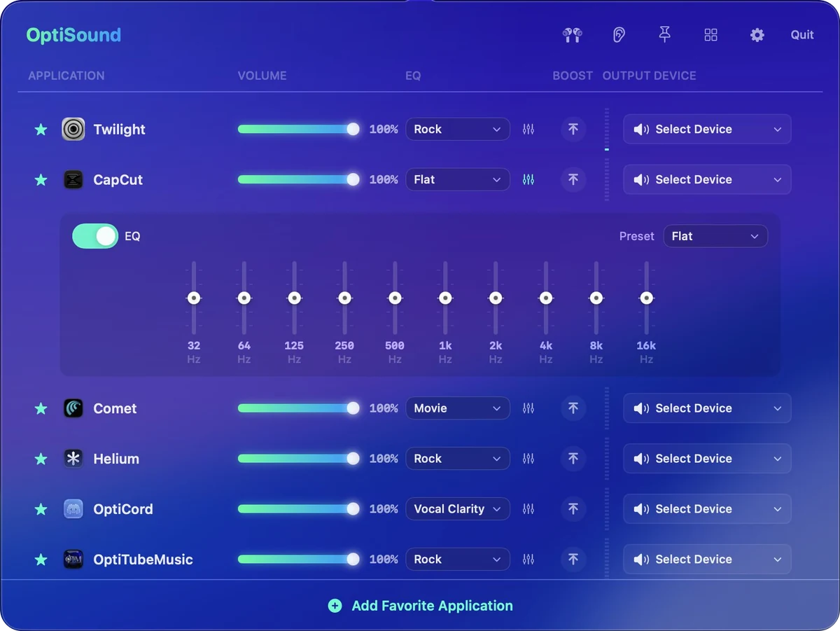Image resolution: width=840 pixels, height=631 pixels.
Task: Enable boost arrow for Comet
Action: click(x=573, y=408)
